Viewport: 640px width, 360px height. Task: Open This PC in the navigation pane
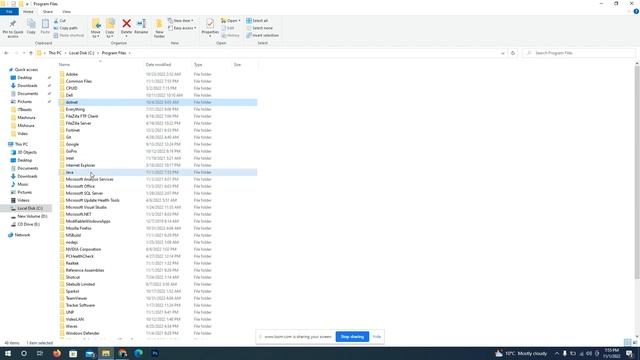[x=21, y=144]
